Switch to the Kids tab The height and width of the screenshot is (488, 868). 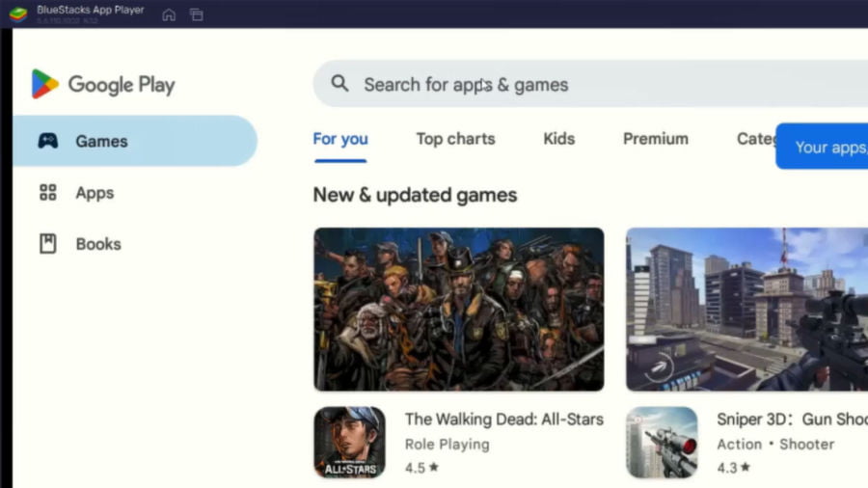pos(559,139)
